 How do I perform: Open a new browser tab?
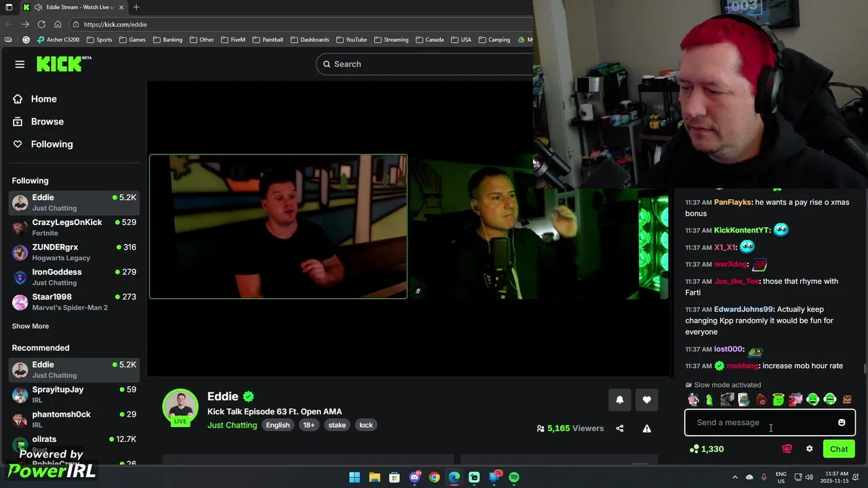point(136,7)
